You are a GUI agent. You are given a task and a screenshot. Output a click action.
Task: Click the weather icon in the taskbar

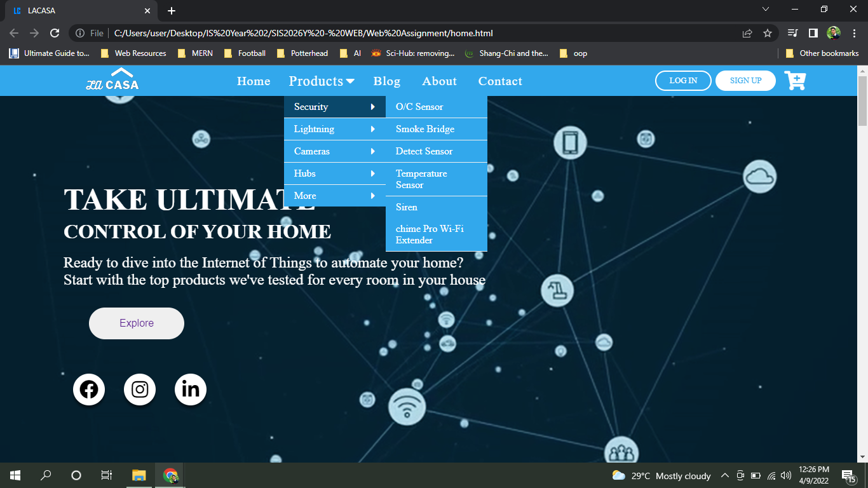pyautogui.click(x=618, y=475)
